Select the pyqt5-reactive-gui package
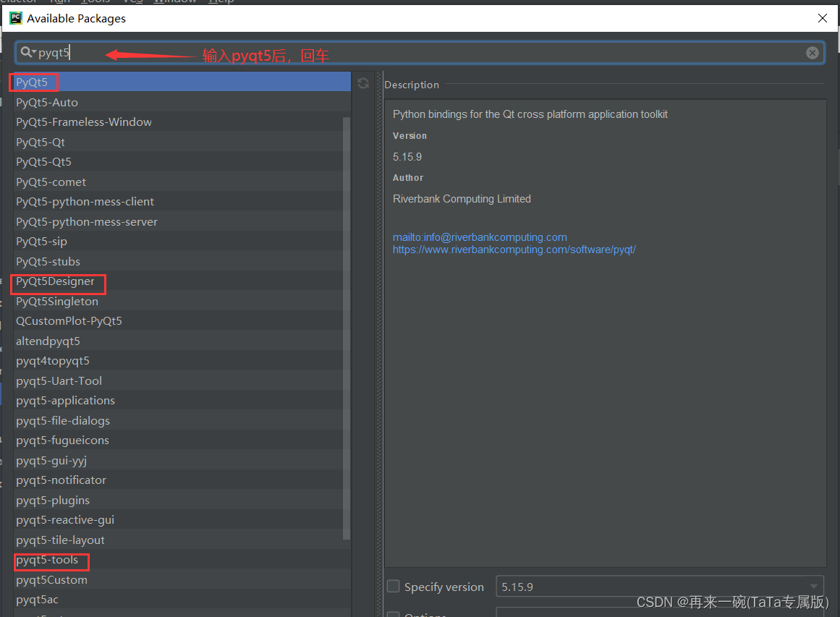 (182, 520)
